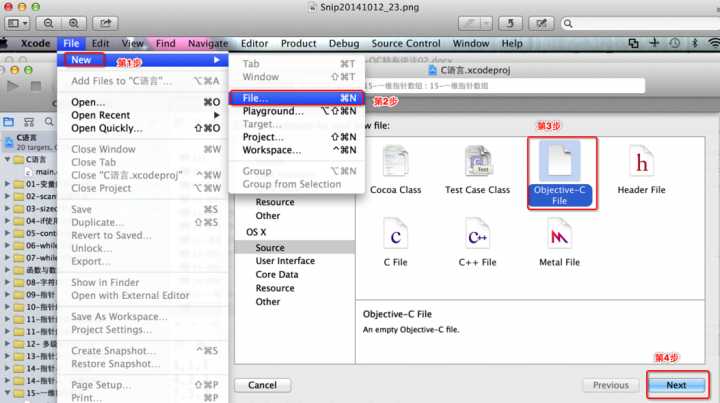
Task: Collapse the C语言 group disclosure triangle
Action: pyautogui.click(x=7, y=159)
